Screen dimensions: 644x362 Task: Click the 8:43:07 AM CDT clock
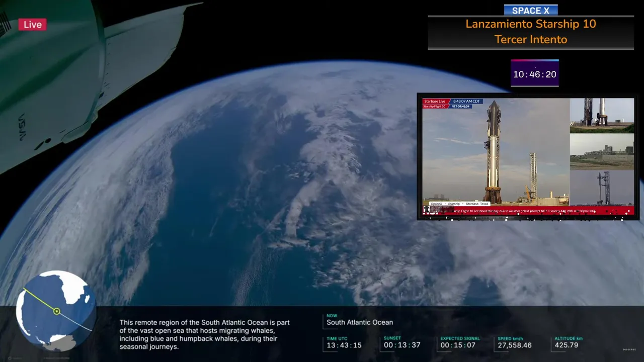(x=466, y=101)
